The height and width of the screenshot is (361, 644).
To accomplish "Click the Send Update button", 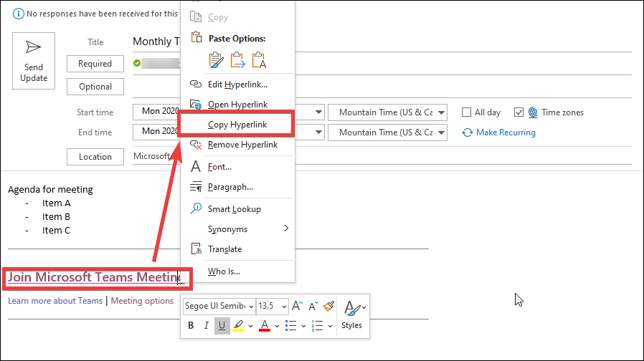I will pos(34,61).
